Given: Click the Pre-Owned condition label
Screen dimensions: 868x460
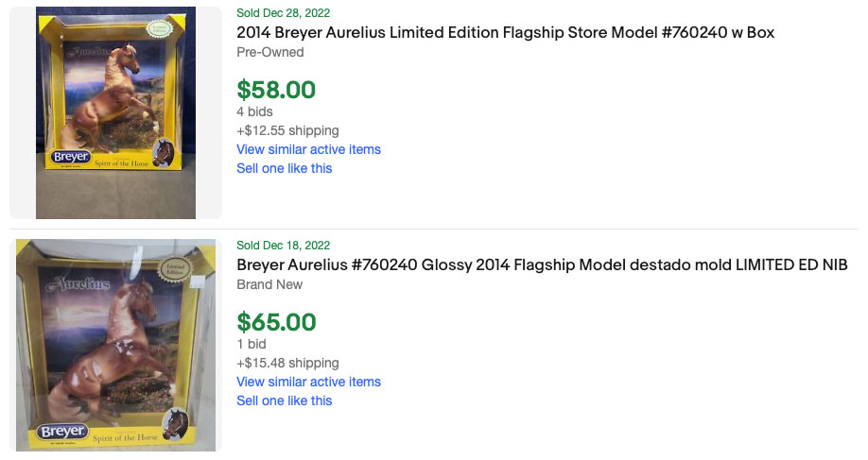Looking at the screenshot, I should [x=269, y=51].
